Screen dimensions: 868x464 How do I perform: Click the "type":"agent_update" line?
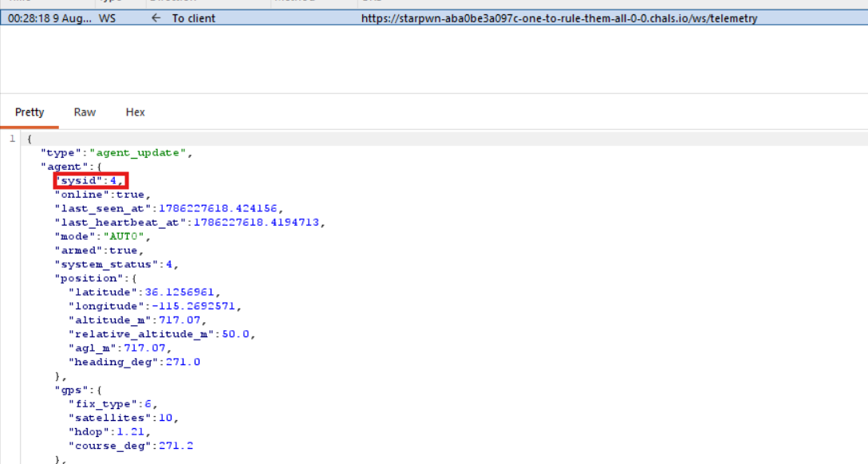(x=116, y=152)
